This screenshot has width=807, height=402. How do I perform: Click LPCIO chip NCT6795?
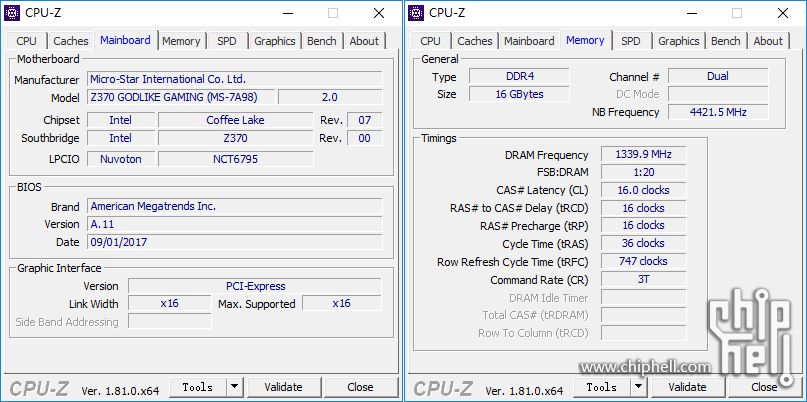[235, 159]
